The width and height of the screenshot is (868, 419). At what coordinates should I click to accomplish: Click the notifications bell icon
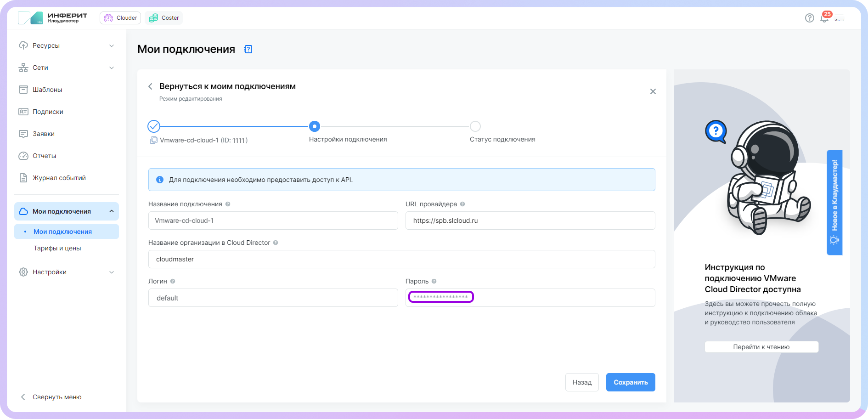pos(824,18)
